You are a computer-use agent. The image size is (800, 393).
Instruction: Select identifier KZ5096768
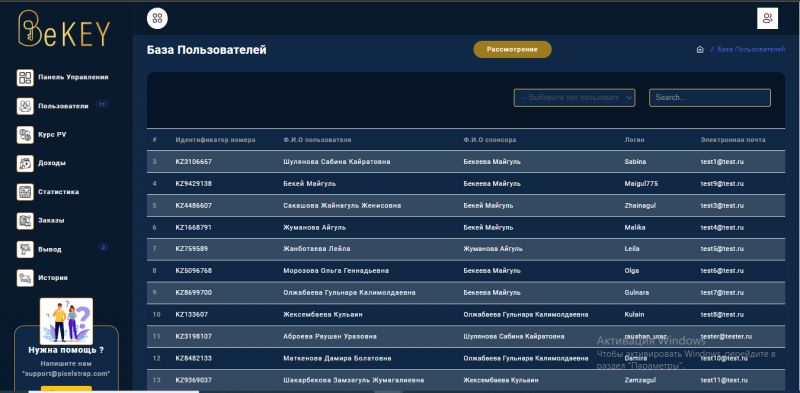(193, 271)
